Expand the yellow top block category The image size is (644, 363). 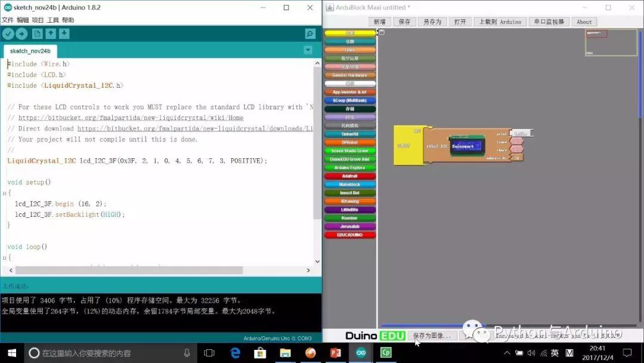(349, 33)
